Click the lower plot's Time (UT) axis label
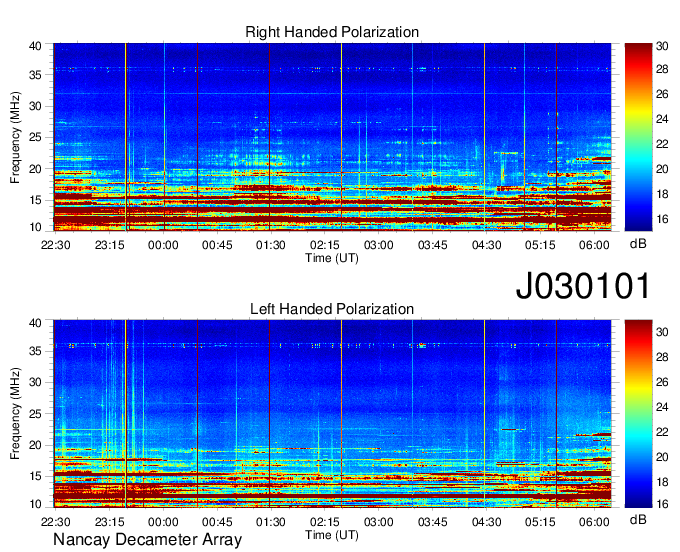This screenshot has width=680, height=552. tap(332, 535)
